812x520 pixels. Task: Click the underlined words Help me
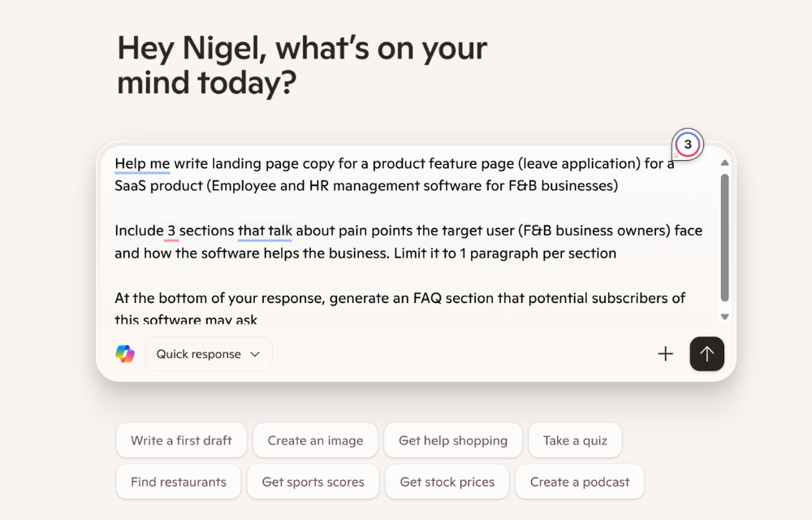click(142, 163)
